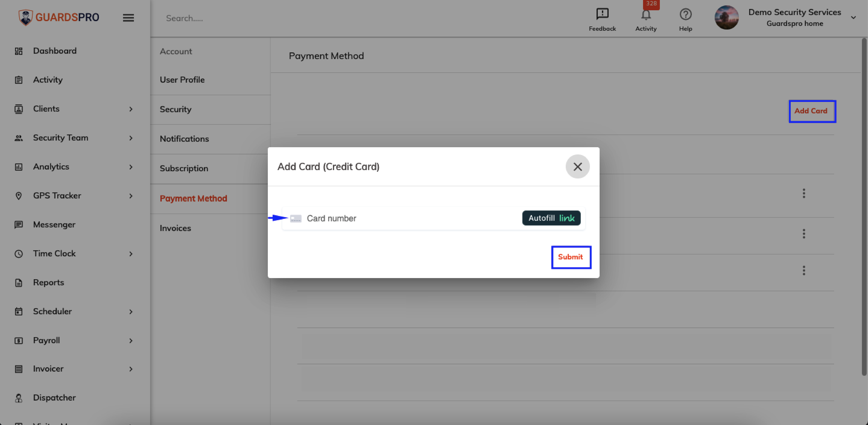Open the Invoices settings section
This screenshot has height=425, width=868.
175,228
